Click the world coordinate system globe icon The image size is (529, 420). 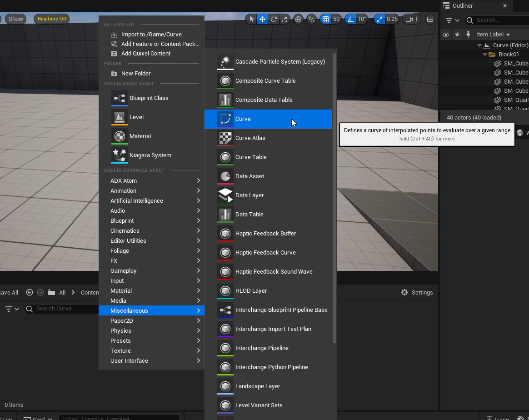tap(298, 19)
